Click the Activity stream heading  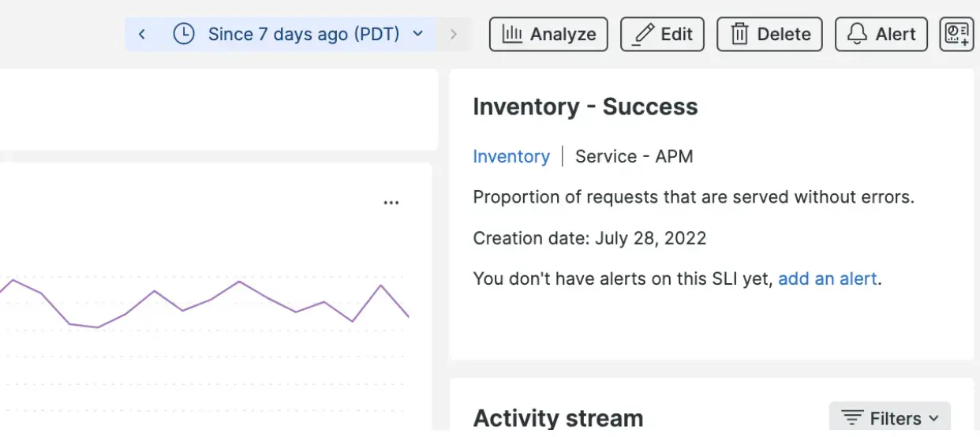[x=557, y=418]
